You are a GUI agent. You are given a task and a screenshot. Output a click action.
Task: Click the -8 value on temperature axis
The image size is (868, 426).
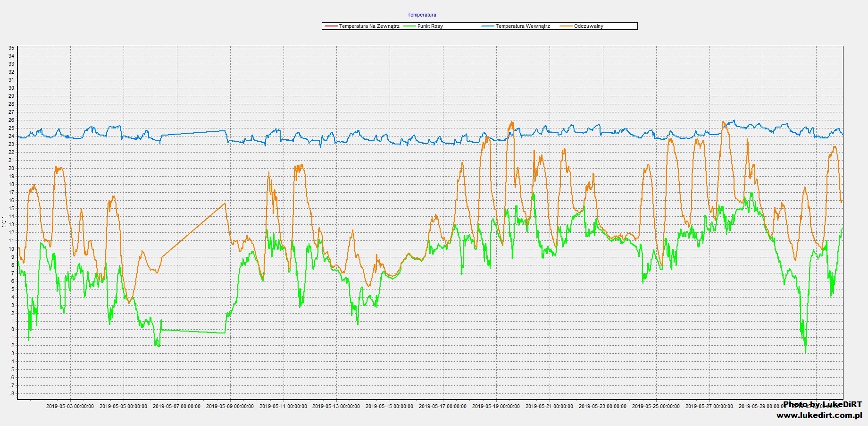click(x=11, y=394)
